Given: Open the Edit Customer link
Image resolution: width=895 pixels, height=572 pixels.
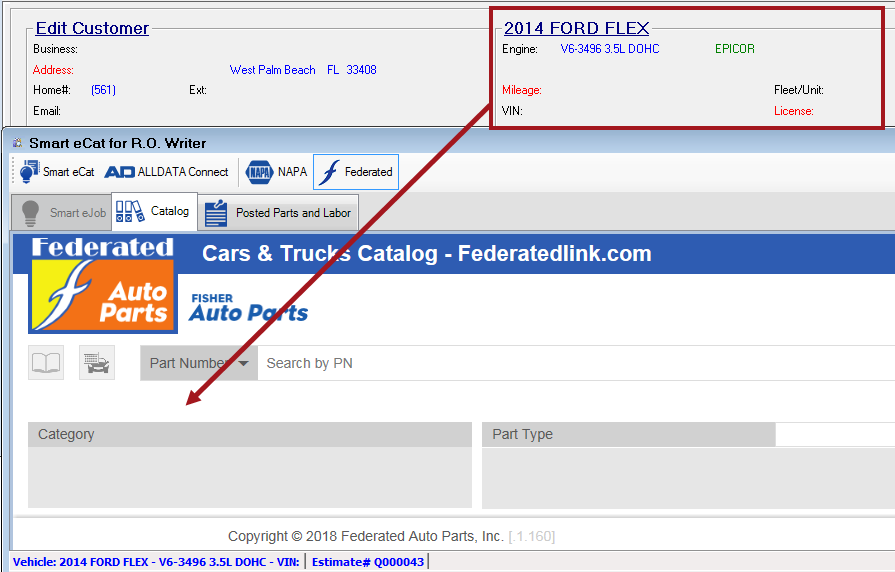Looking at the screenshot, I should [92, 28].
